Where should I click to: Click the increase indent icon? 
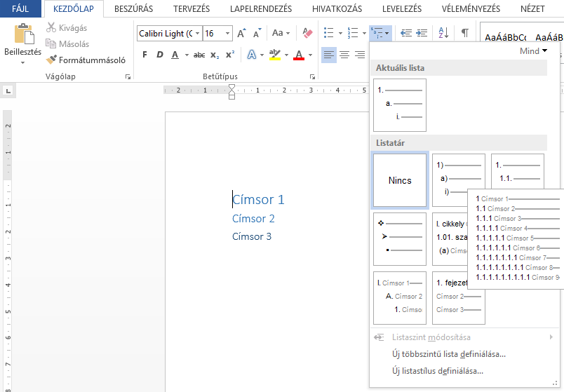pyautogui.click(x=422, y=33)
